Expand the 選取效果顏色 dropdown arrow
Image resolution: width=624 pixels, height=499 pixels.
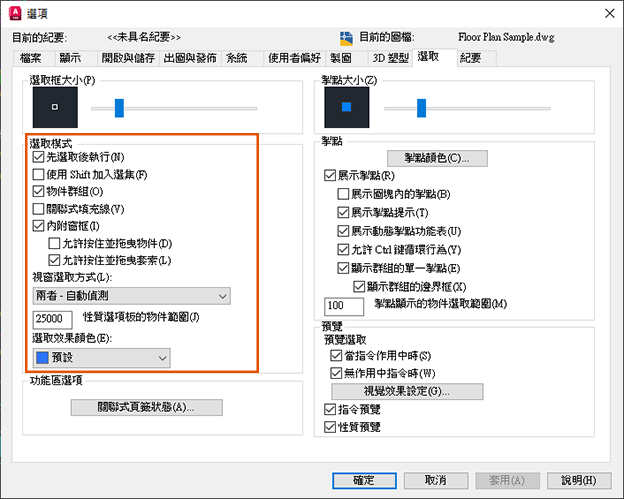click(162, 358)
